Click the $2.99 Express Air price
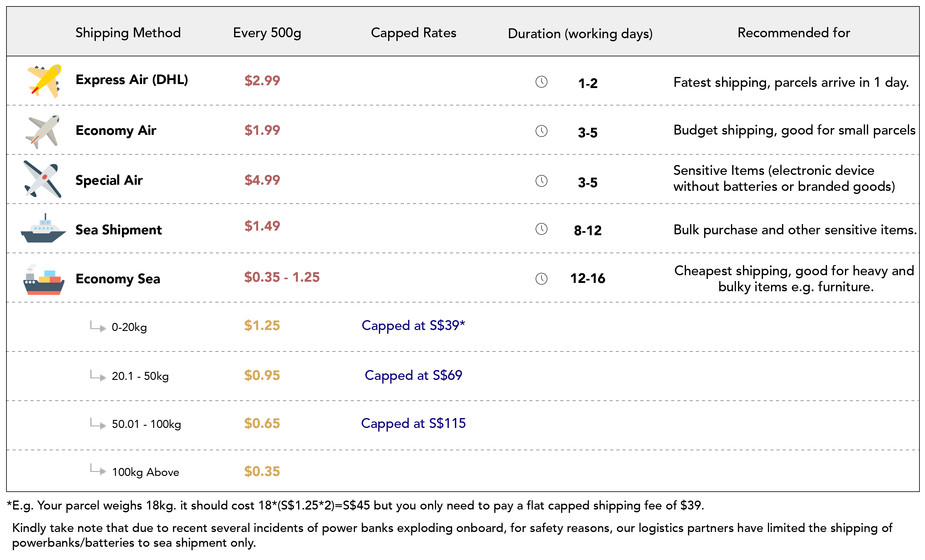This screenshot has width=925, height=560. [262, 80]
